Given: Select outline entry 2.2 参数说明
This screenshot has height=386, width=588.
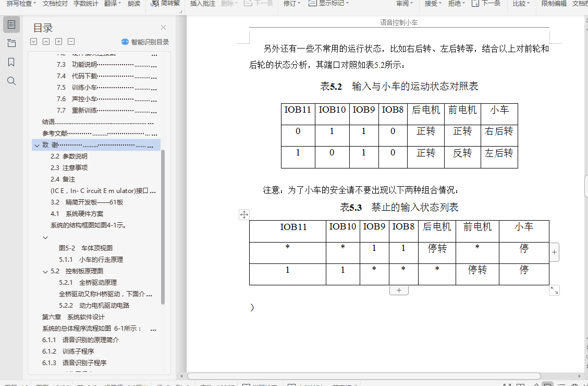Looking at the screenshot, I should (69, 156).
